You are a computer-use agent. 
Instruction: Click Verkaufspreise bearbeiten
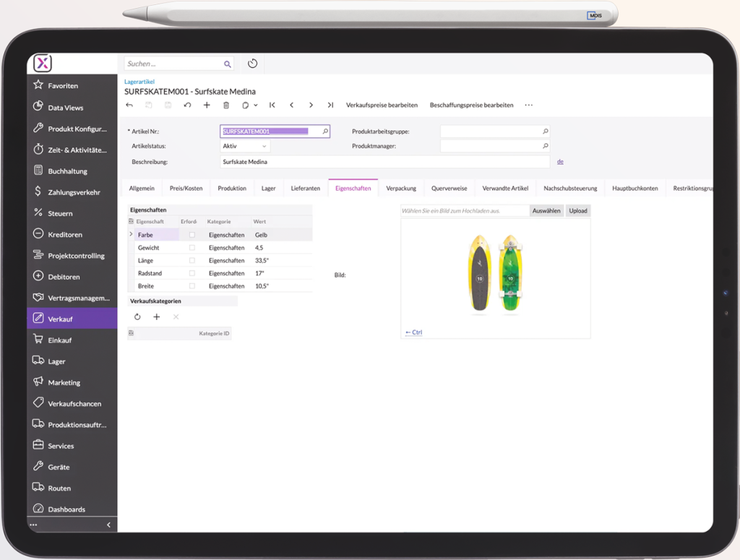[382, 105]
